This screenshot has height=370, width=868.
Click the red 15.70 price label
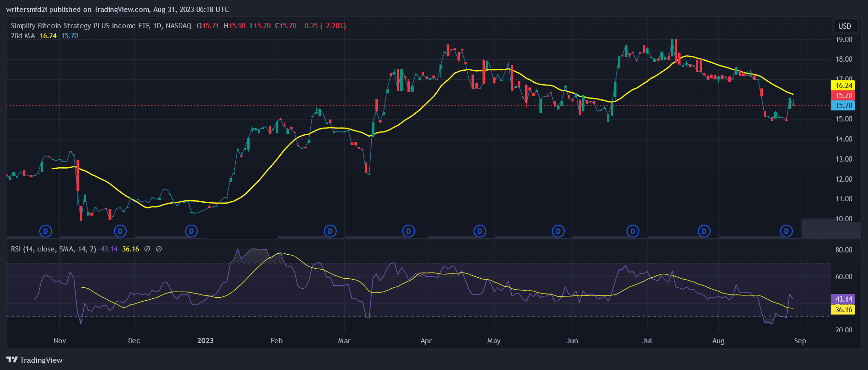[x=844, y=96]
